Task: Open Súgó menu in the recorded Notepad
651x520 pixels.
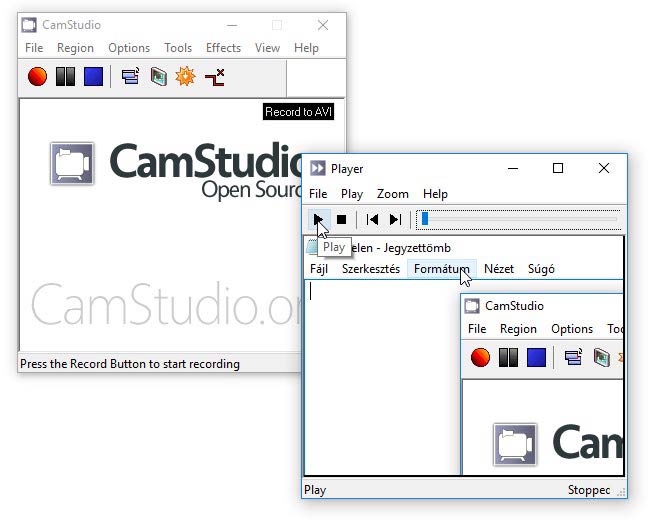Action: point(541,269)
